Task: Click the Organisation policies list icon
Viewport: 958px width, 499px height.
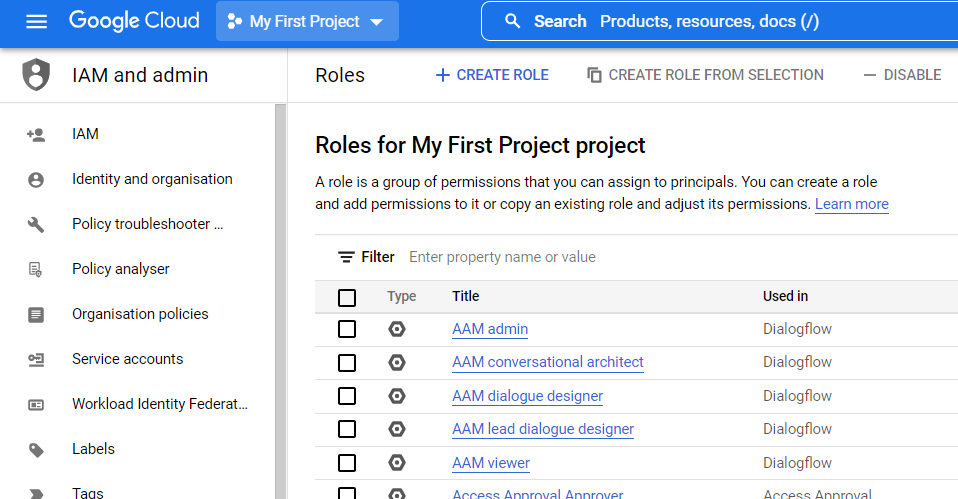Action: coord(36,315)
